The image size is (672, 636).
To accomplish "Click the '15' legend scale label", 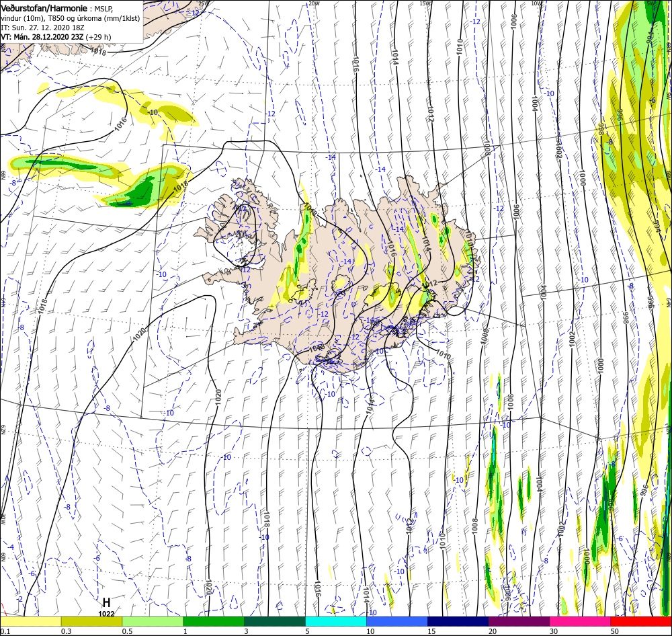I will click(431, 631).
